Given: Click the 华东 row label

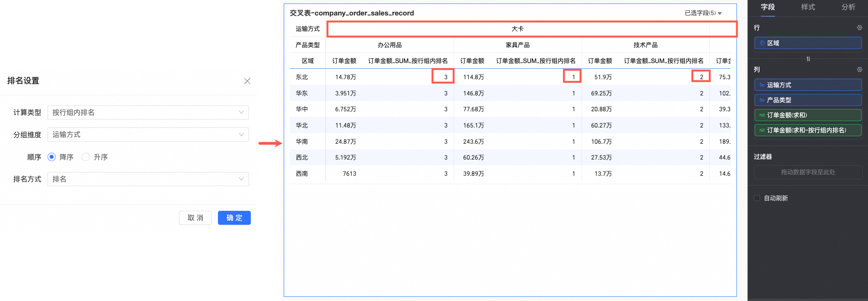Looking at the screenshot, I should (302, 93).
